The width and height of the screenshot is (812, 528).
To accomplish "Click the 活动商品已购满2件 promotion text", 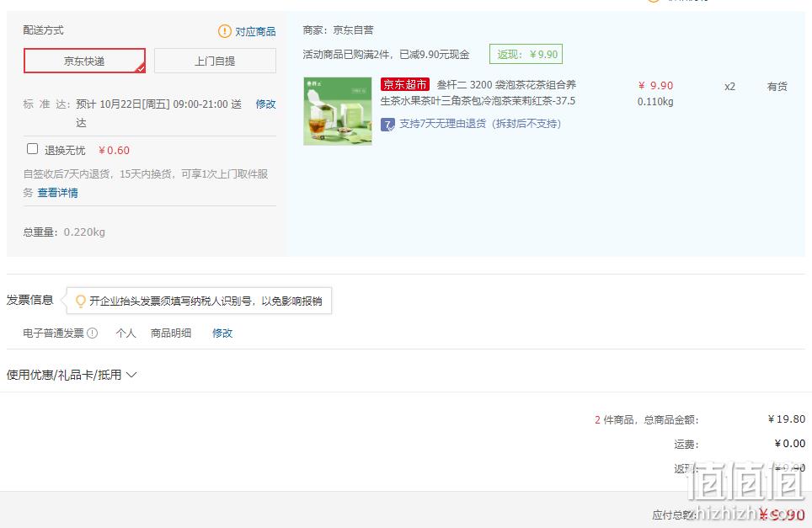I will [x=387, y=55].
